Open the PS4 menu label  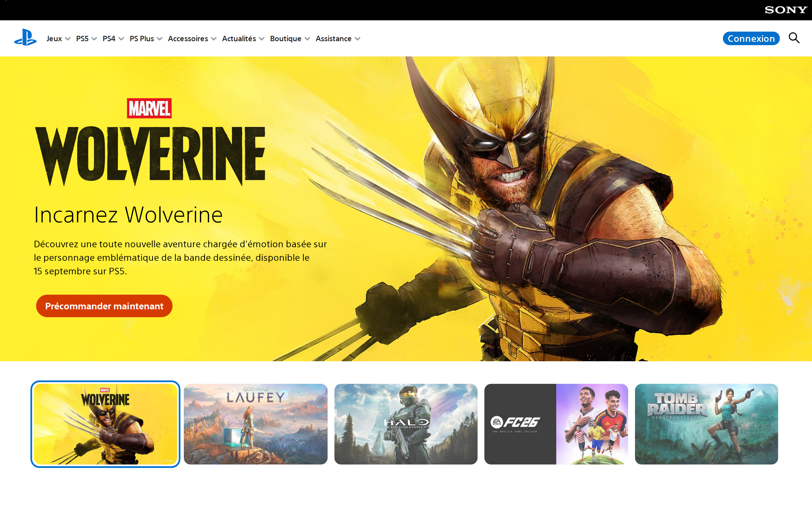[109, 39]
